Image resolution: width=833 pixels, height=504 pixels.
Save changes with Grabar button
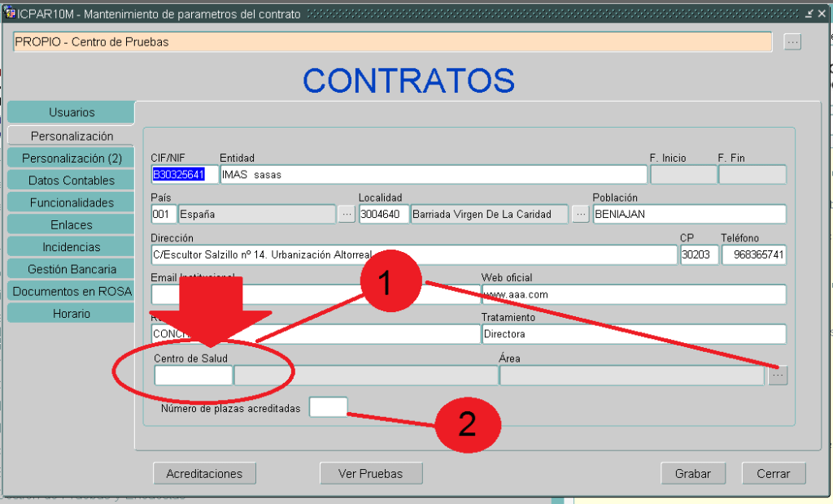(x=692, y=473)
